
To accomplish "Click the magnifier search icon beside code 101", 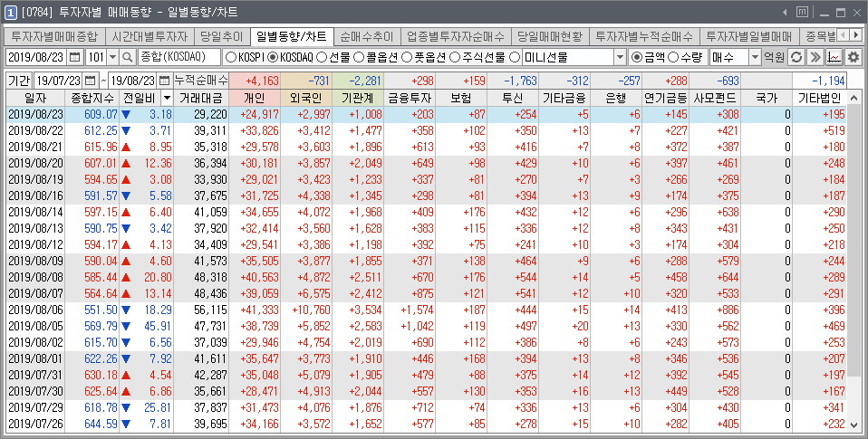I will 128,57.
